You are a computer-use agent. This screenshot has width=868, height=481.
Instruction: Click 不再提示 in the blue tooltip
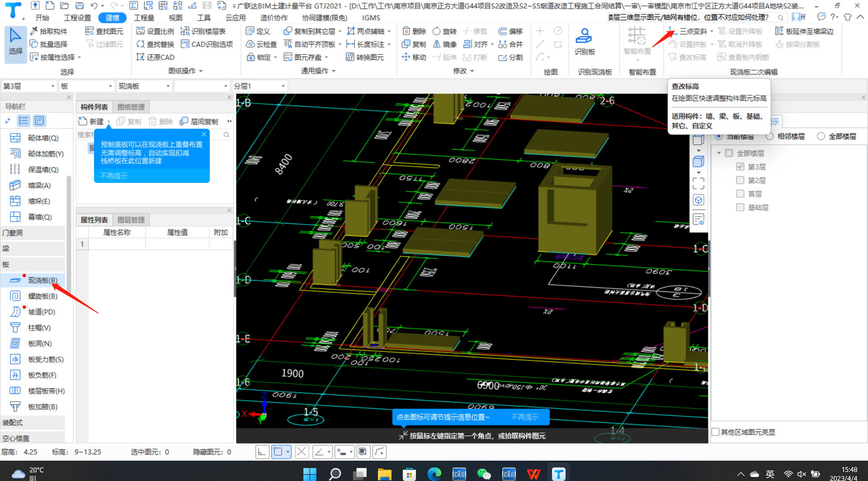(113, 176)
